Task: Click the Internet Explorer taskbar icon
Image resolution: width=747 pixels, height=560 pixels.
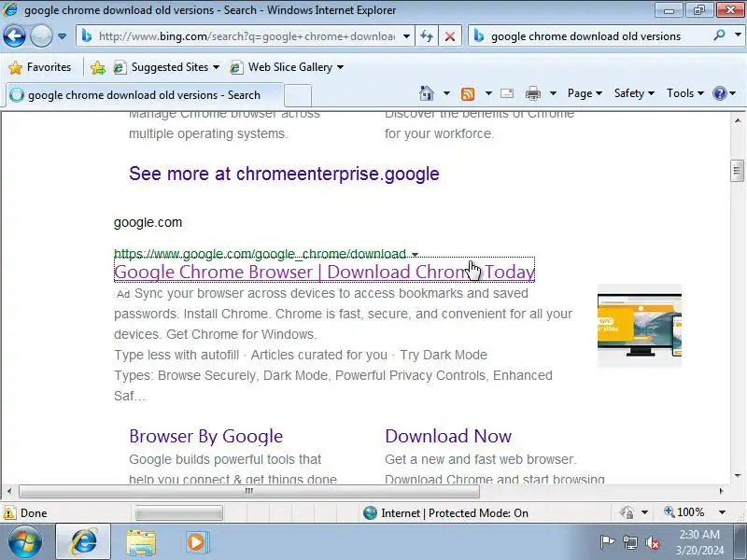Action: coord(83,542)
